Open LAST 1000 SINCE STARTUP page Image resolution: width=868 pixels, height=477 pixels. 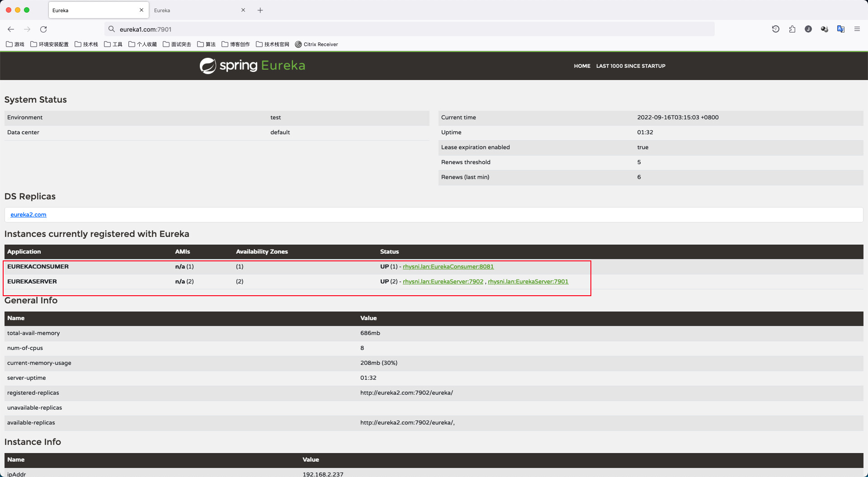tap(631, 66)
